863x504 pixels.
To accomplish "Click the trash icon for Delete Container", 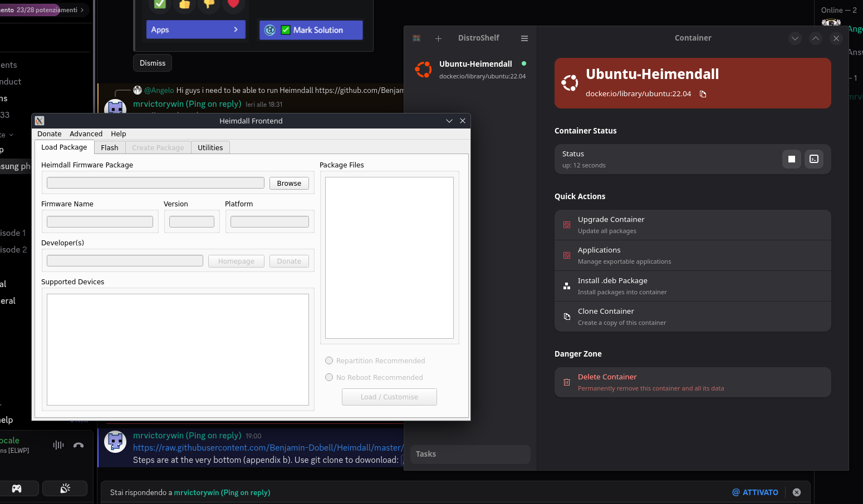I will click(567, 382).
